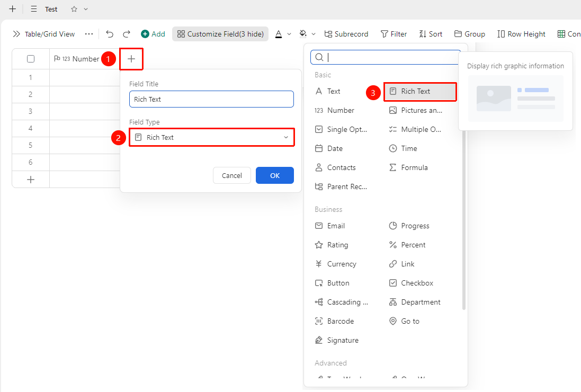Expand the double-chevron Table/Grid View switcher

16,34
